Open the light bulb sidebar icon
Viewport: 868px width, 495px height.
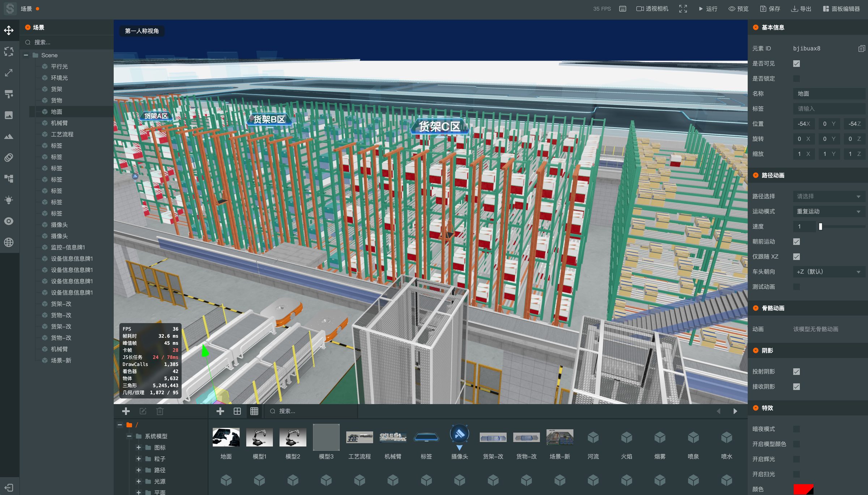tap(9, 200)
